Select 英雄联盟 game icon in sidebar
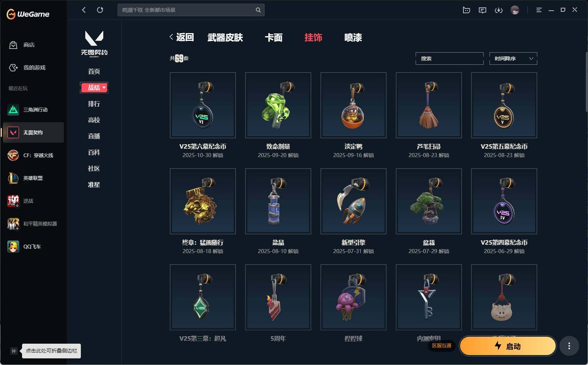The width and height of the screenshot is (588, 365). [x=13, y=178]
